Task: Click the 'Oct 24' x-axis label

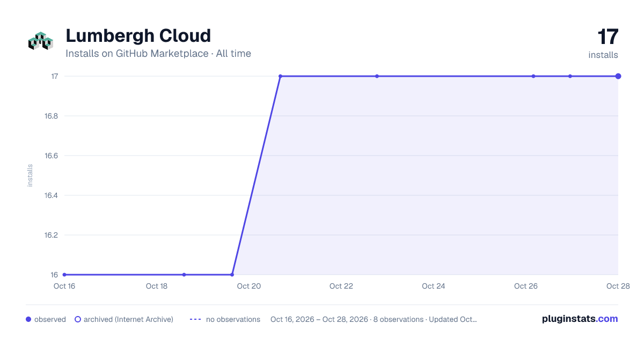Action: [434, 286]
